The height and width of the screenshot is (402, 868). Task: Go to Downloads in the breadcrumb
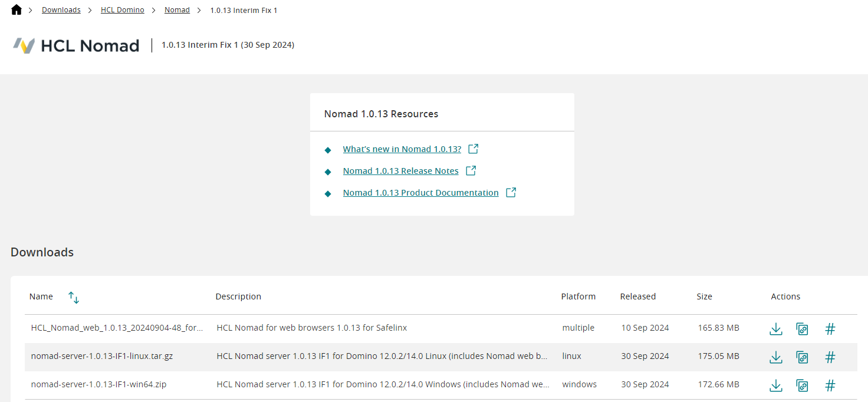coord(61,10)
